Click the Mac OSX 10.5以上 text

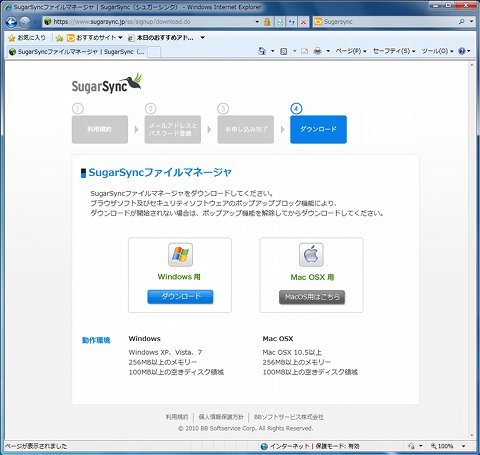pyautogui.click(x=292, y=352)
